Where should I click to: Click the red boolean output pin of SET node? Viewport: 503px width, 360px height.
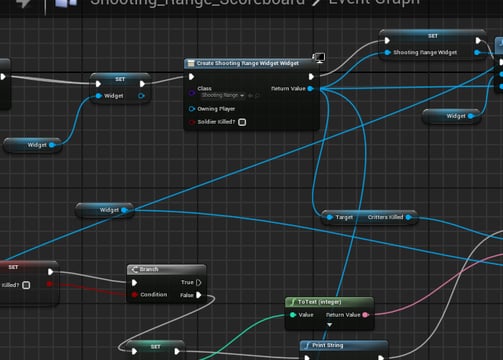50,284
